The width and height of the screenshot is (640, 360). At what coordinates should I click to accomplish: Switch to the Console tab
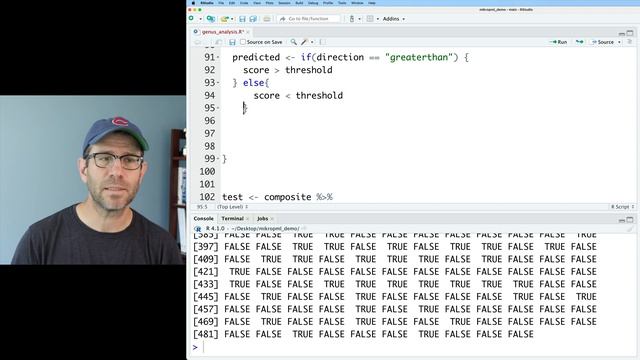tap(203, 219)
